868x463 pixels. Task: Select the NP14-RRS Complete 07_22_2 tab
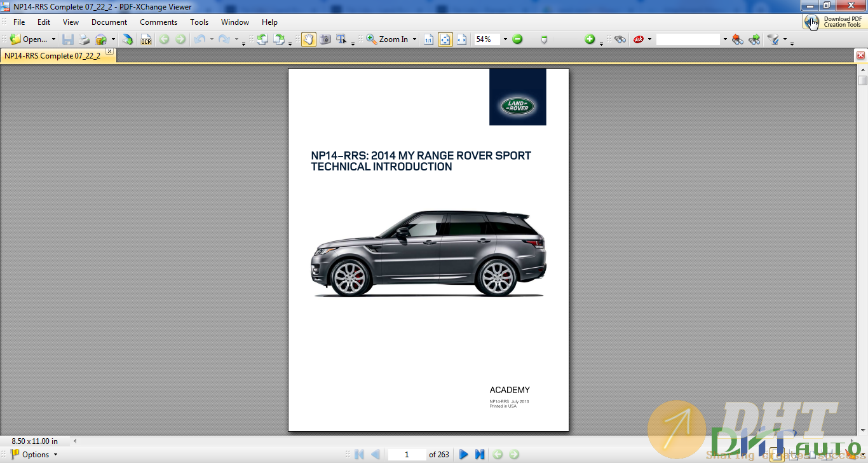click(52, 56)
